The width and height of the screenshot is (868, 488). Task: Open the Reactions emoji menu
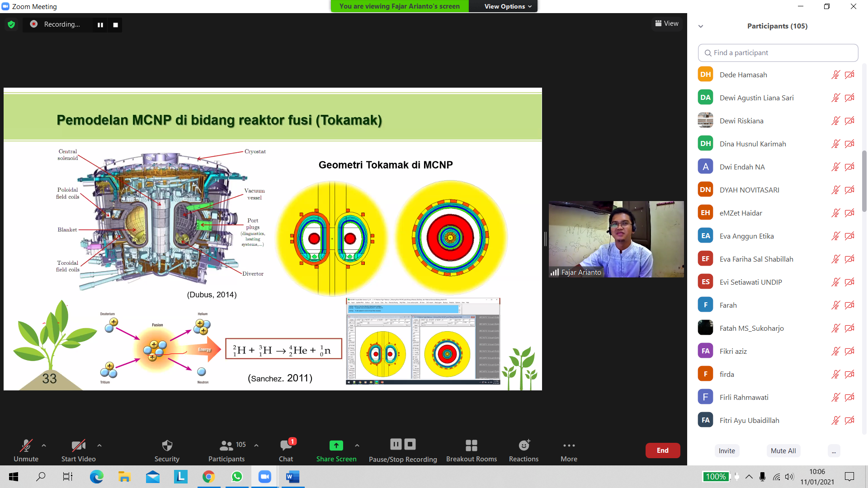524,446
